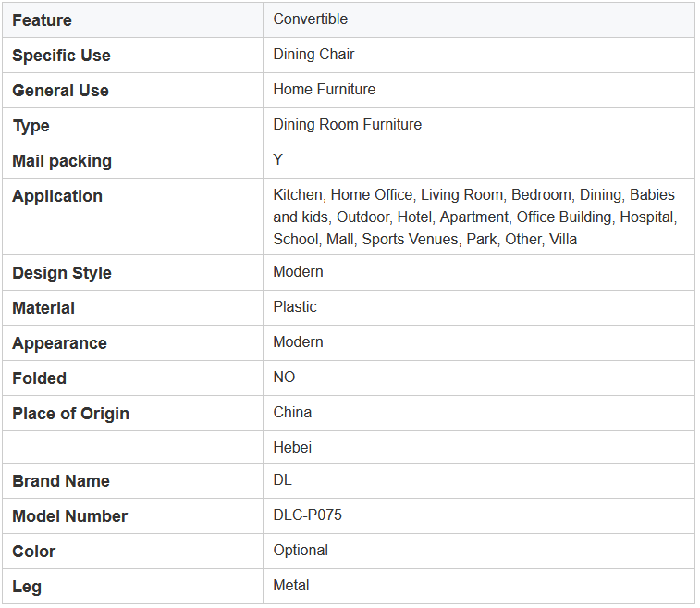This screenshot has width=700, height=608.
Task: Click the Metal leg value
Action: (x=291, y=585)
